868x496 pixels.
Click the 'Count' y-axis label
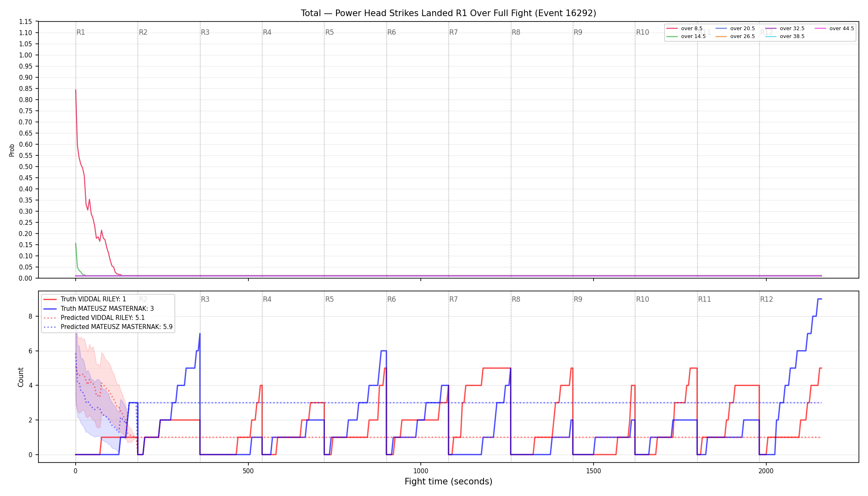tap(21, 377)
